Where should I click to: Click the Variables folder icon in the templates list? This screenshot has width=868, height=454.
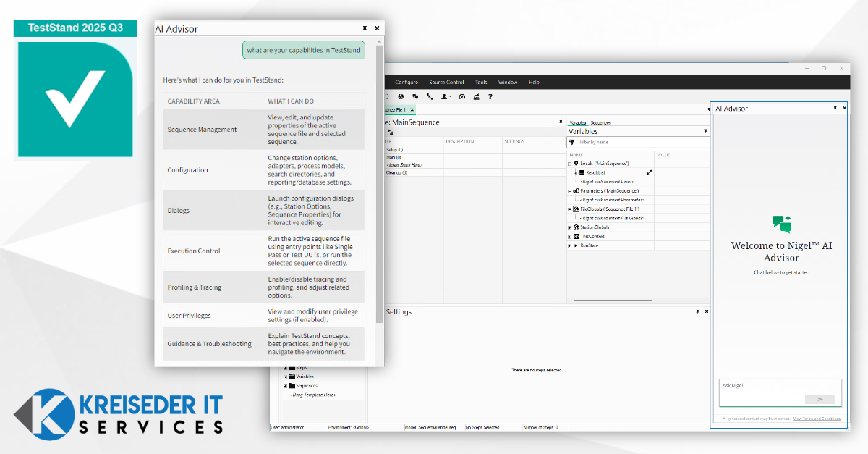pos(292,377)
